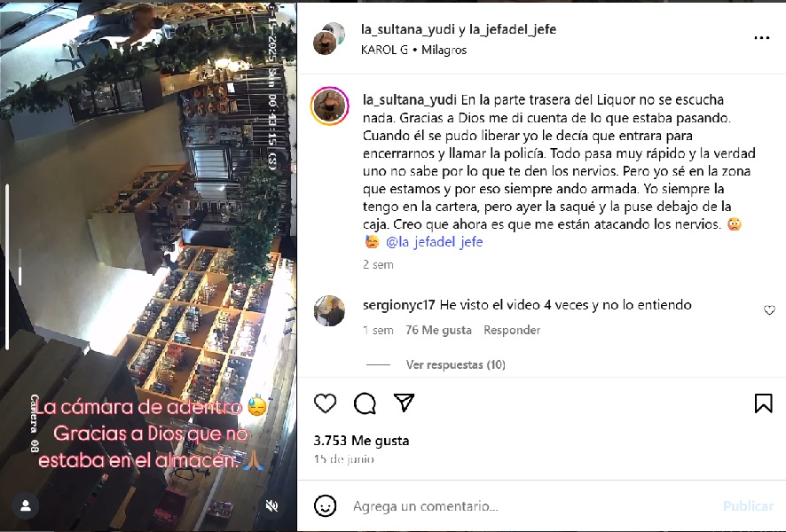The width and height of the screenshot is (786, 532).
Task: Open the KAROL G Milagros audio link
Action: (413, 50)
